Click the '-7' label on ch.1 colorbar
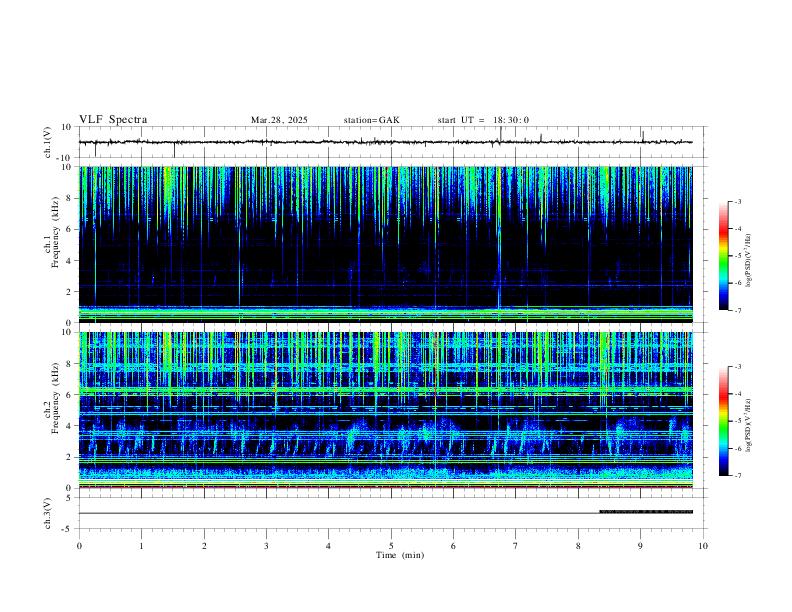This screenshot has height=612, width=792. click(737, 310)
